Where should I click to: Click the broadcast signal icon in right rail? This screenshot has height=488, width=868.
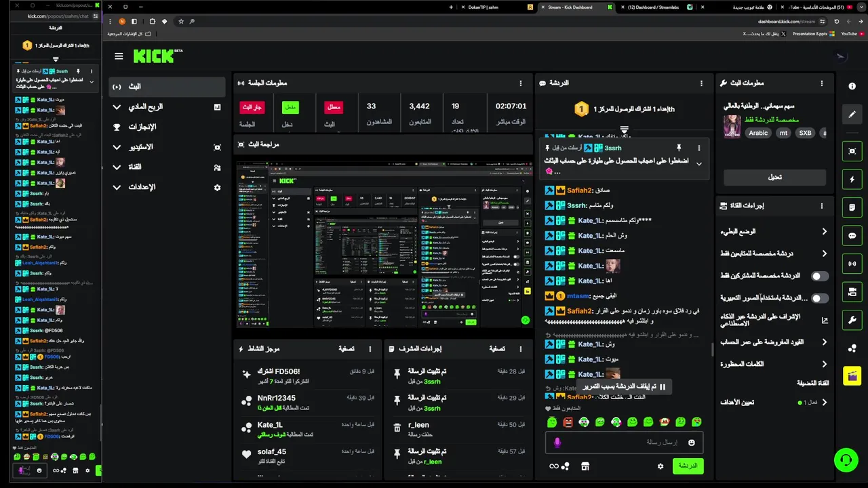[x=852, y=263]
